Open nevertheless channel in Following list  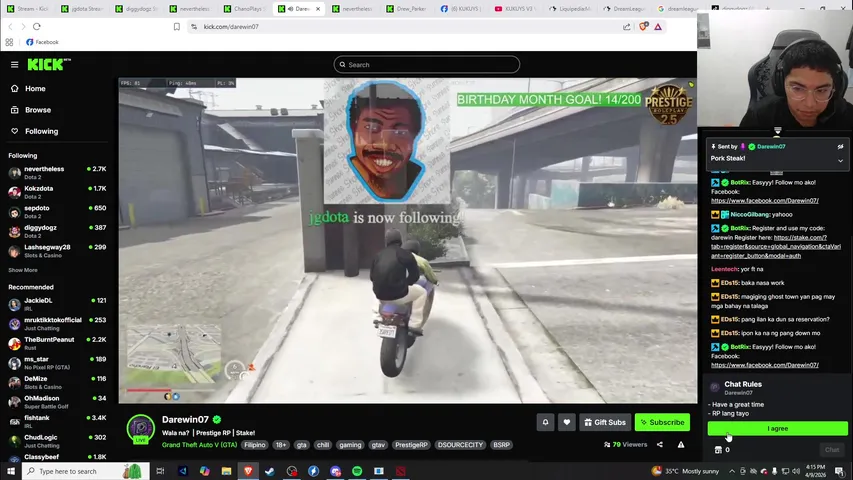click(x=57, y=173)
